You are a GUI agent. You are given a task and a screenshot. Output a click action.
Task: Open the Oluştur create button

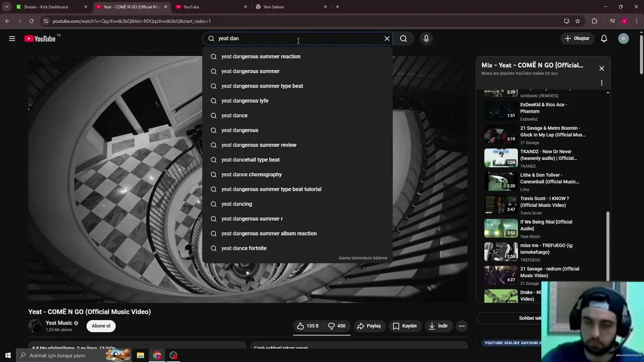(577, 39)
